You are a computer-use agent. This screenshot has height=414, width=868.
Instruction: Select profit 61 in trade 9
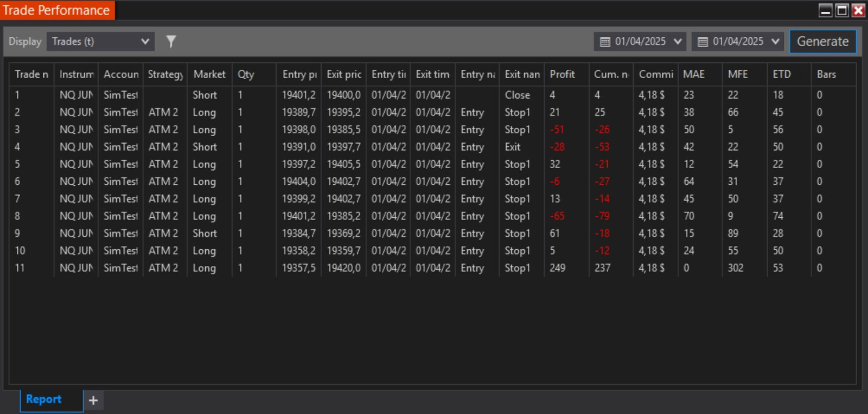click(x=554, y=234)
